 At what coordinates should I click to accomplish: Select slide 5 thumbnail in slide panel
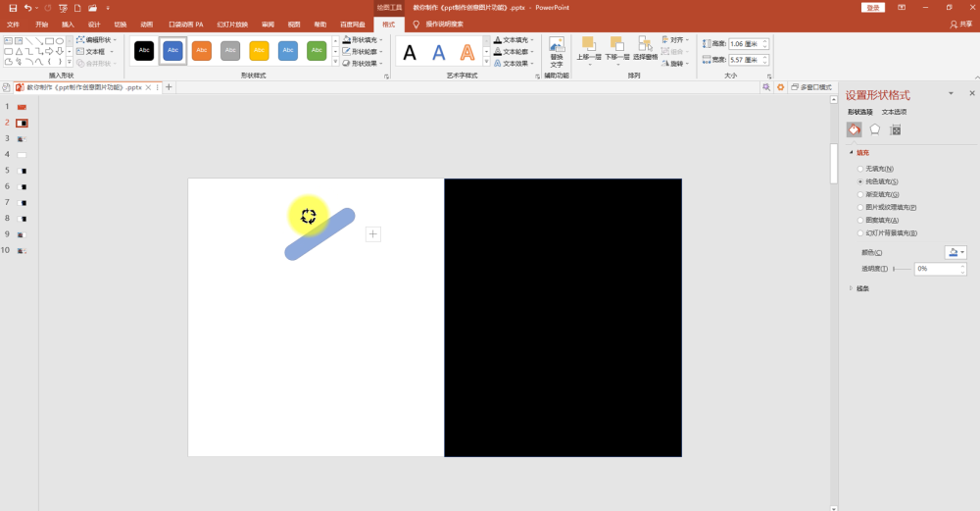22,171
